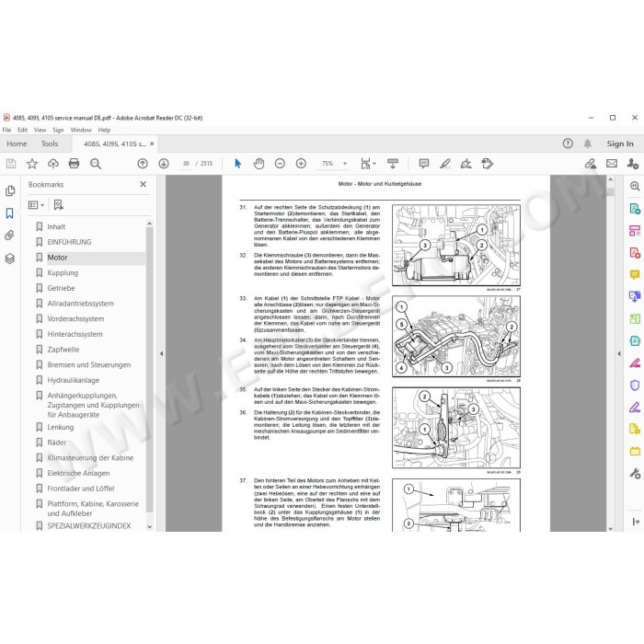644x644 pixels.
Task: Open the Hydraulikanlage bookmark
Action: coord(73,380)
